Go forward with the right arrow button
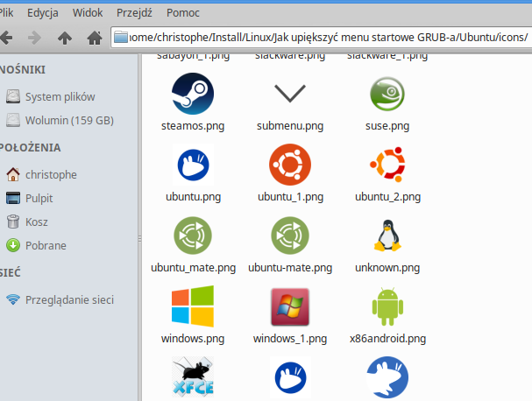The image size is (532, 401). click(34, 38)
